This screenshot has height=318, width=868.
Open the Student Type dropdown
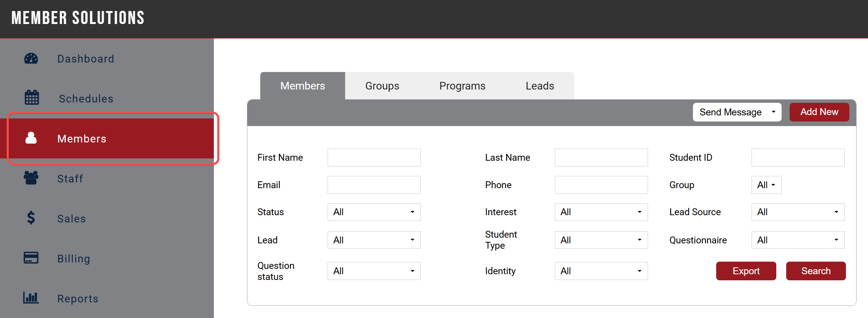pos(601,240)
